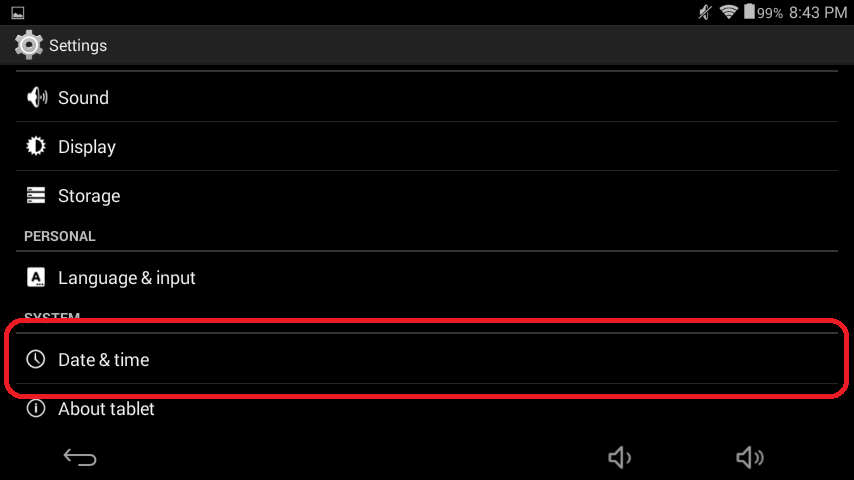This screenshot has width=854, height=480.
Task: Lower volume with the volume down button
Action: coord(619,457)
